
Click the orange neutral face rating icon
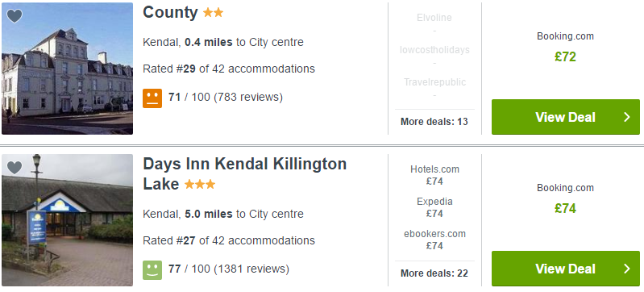pos(152,98)
